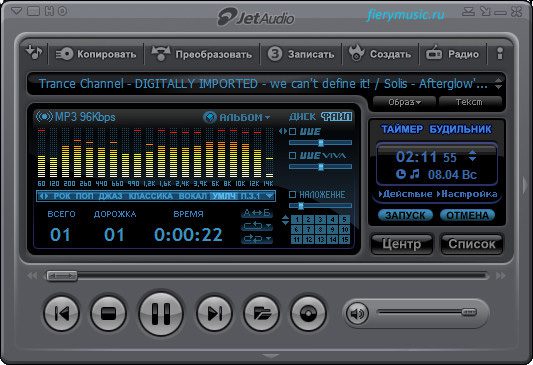Viewport: 533px width, 365px height.
Task: Open files using the folder icon
Action: [x=261, y=313]
